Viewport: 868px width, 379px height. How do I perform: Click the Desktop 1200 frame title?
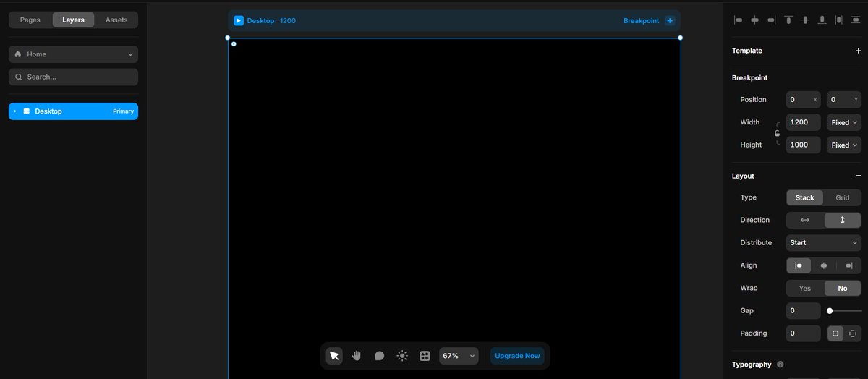tap(271, 21)
